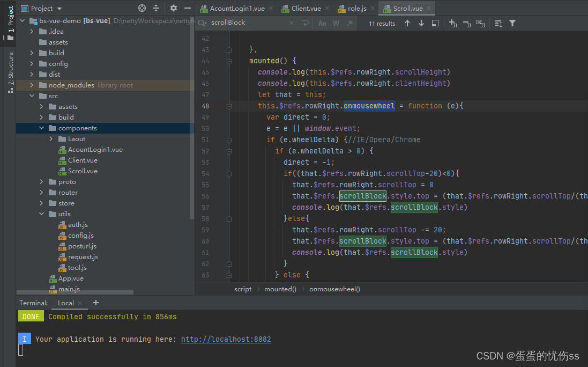
Task: Switch to Client.vue editor tab
Action: click(x=301, y=8)
